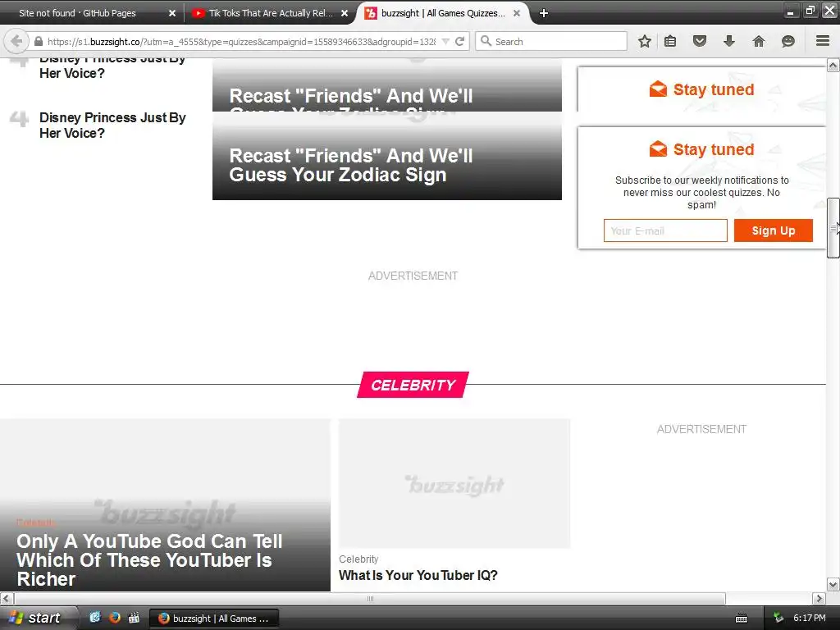Image resolution: width=840 pixels, height=630 pixels.
Task: Open Downloads arrow icon
Action: 729,41
